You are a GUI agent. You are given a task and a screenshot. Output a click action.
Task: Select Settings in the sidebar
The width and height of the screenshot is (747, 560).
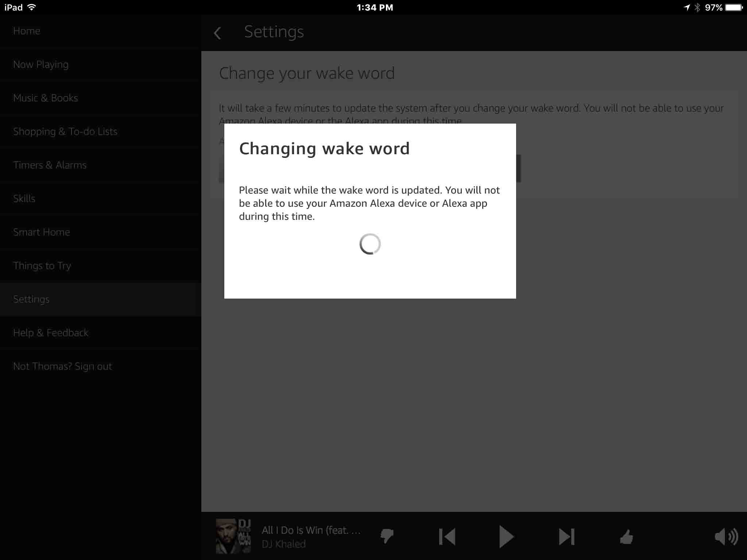pos(31,299)
